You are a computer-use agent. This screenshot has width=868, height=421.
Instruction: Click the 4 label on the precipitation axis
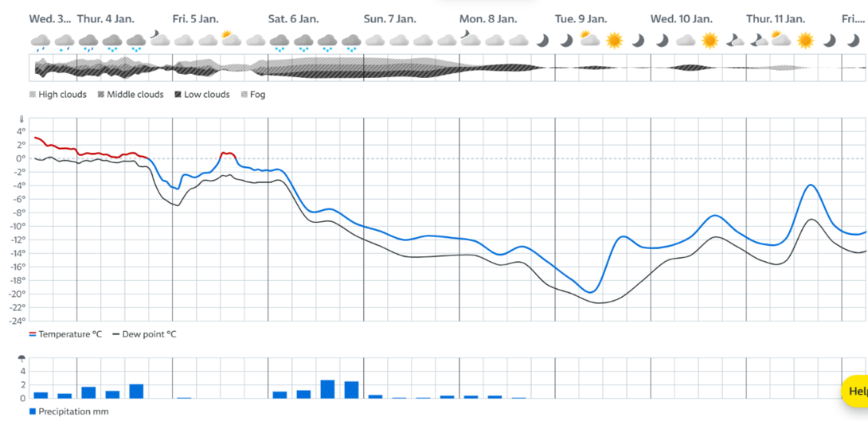pos(23,371)
